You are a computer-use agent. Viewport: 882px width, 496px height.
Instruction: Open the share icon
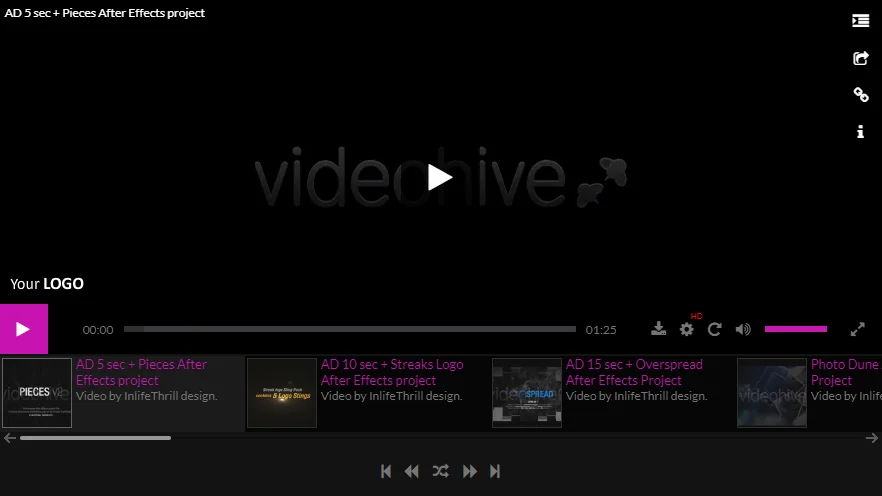click(860, 58)
